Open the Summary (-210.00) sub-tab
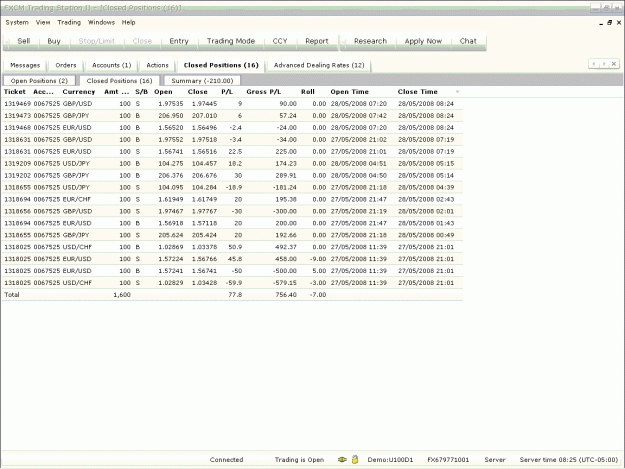 click(x=202, y=80)
